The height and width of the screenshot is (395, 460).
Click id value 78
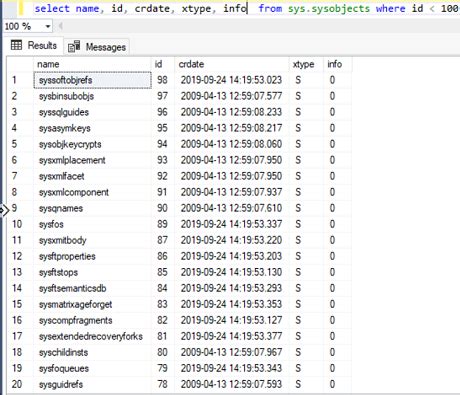coord(163,384)
